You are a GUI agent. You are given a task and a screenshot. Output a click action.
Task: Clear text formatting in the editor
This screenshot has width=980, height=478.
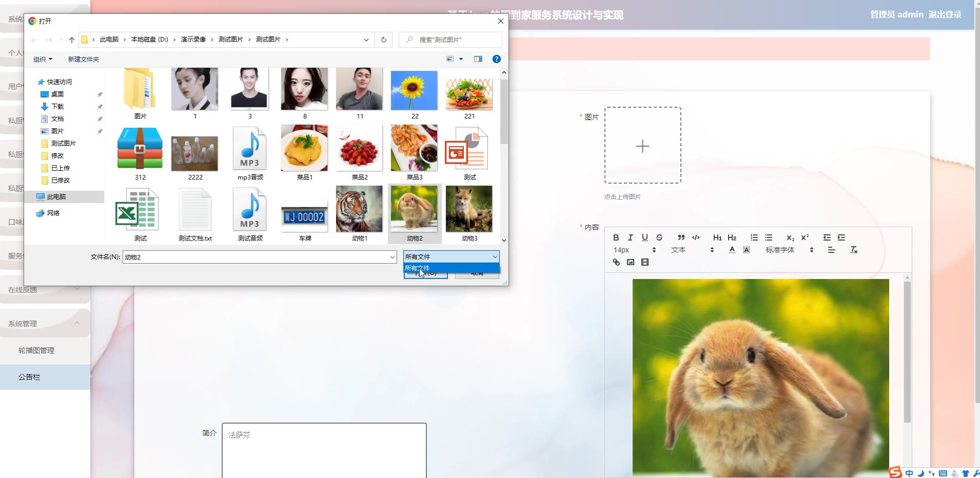(x=853, y=250)
